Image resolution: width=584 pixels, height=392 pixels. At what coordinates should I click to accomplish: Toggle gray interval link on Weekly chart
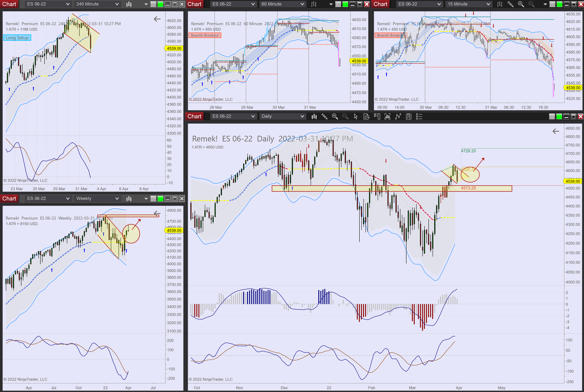pos(153,199)
